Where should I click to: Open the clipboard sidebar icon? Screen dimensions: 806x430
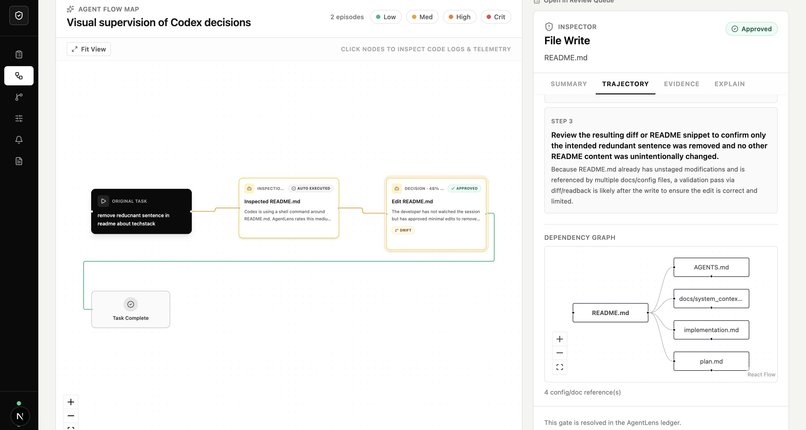(19, 54)
